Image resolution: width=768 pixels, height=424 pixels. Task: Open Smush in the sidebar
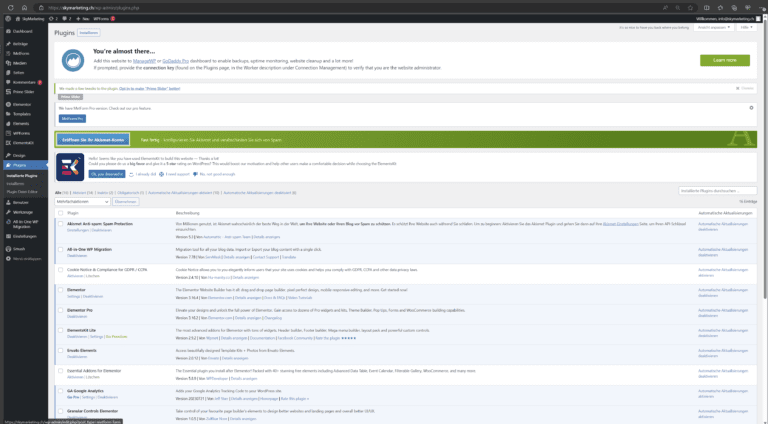coord(19,249)
